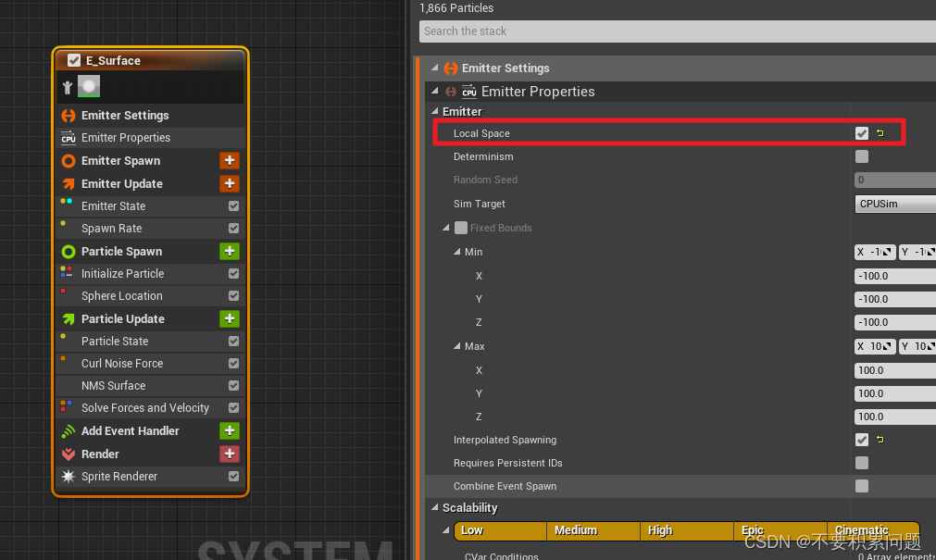This screenshot has height=560, width=936.
Task: Click the pin icon next to the emitter thumbnail
Action: point(68,87)
